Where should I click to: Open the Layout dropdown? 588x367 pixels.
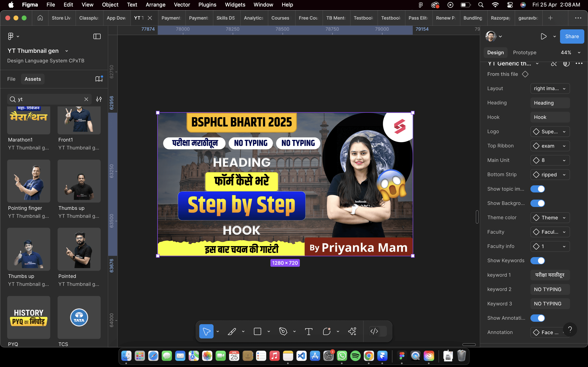(550, 89)
